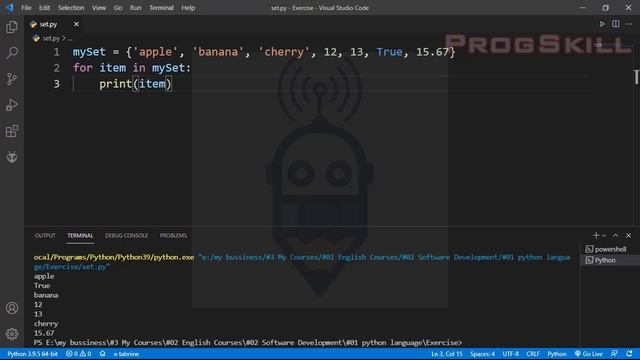640x360 pixels.
Task: Open the Edit menu
Action: pyautogui.click(x=44, y=8)
